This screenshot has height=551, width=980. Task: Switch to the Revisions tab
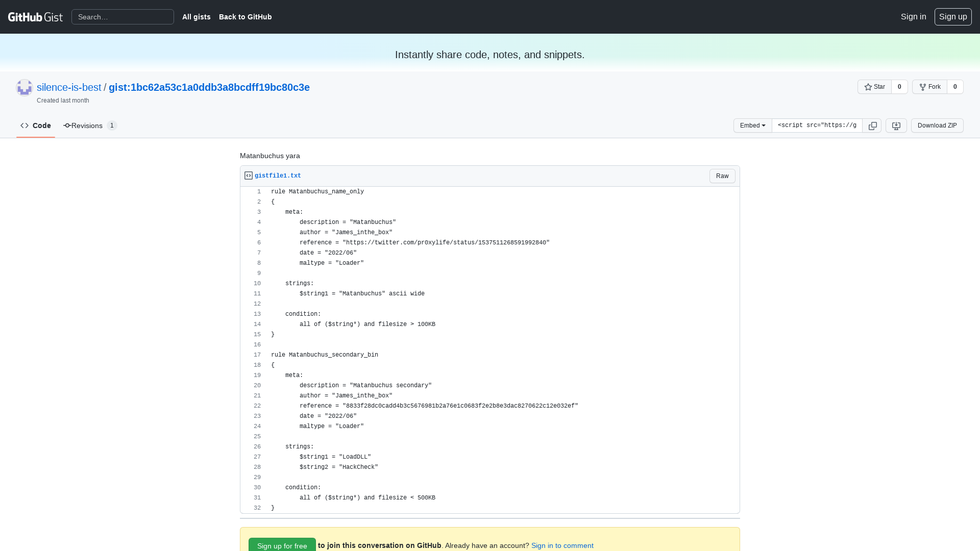tap(86, 126)
